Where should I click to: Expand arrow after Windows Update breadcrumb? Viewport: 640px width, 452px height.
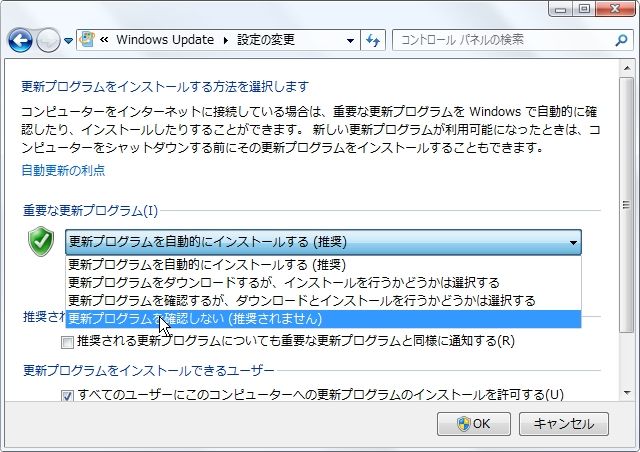226,40
